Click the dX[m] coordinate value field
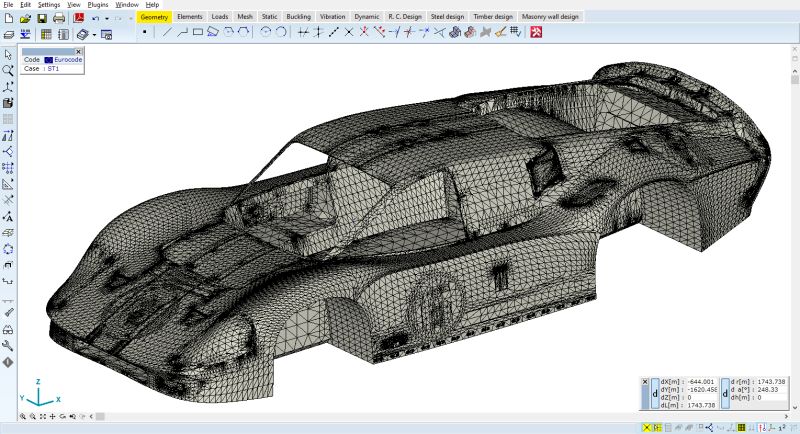The height and width of the screenshot is (434, 800). coord(702,381)
